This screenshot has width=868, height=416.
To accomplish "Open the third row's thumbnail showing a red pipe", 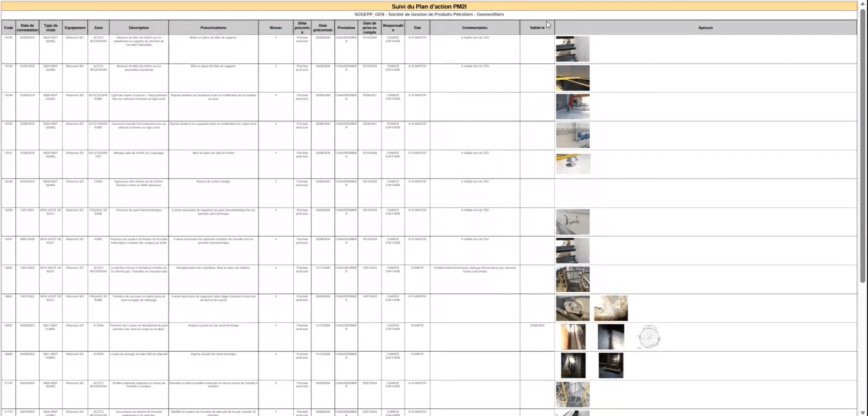I will (x=573, y=107).
